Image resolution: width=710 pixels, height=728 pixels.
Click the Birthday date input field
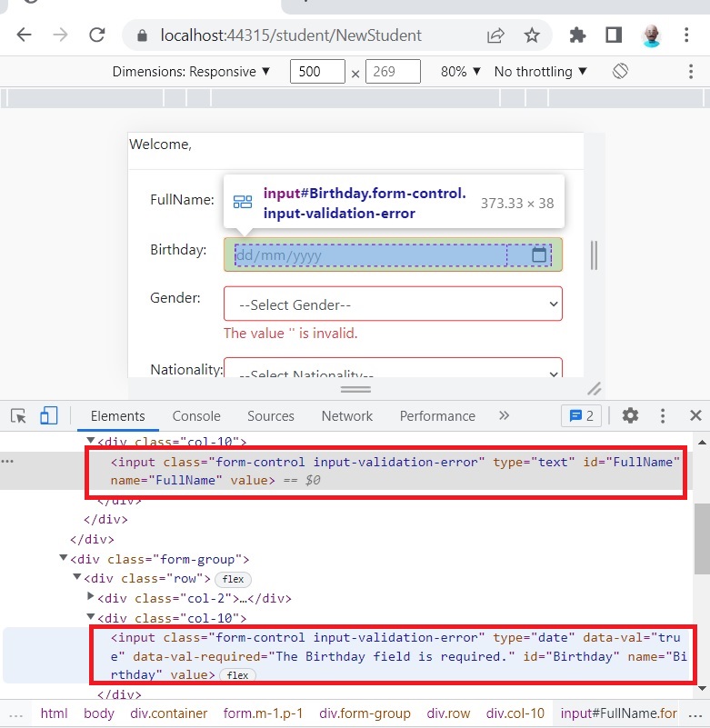tap(393, 254)
